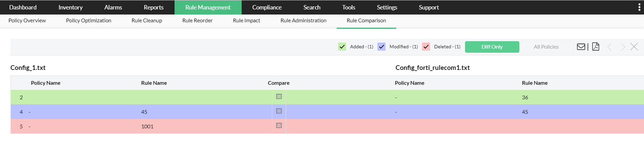Image resolution: width=644 pixels, height=153 pixels.
Task: Toggle the Deleted checkbox
Action: pos(426,47)
